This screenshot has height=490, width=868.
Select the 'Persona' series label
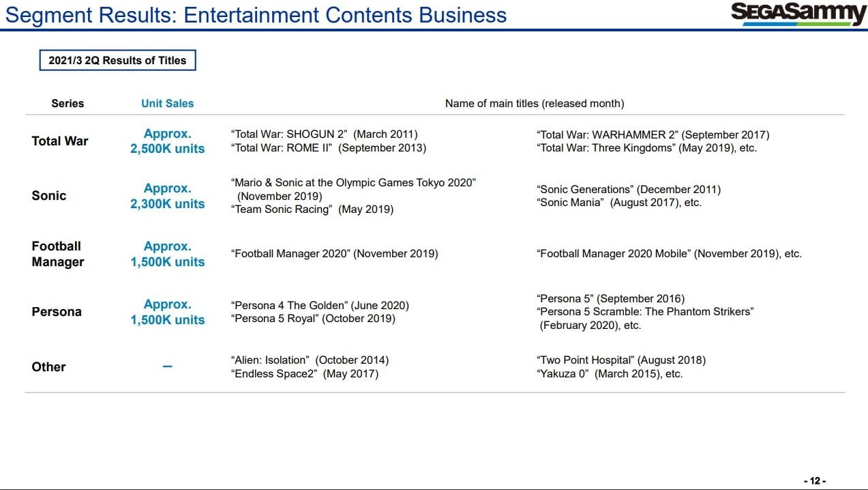point(57,312)
